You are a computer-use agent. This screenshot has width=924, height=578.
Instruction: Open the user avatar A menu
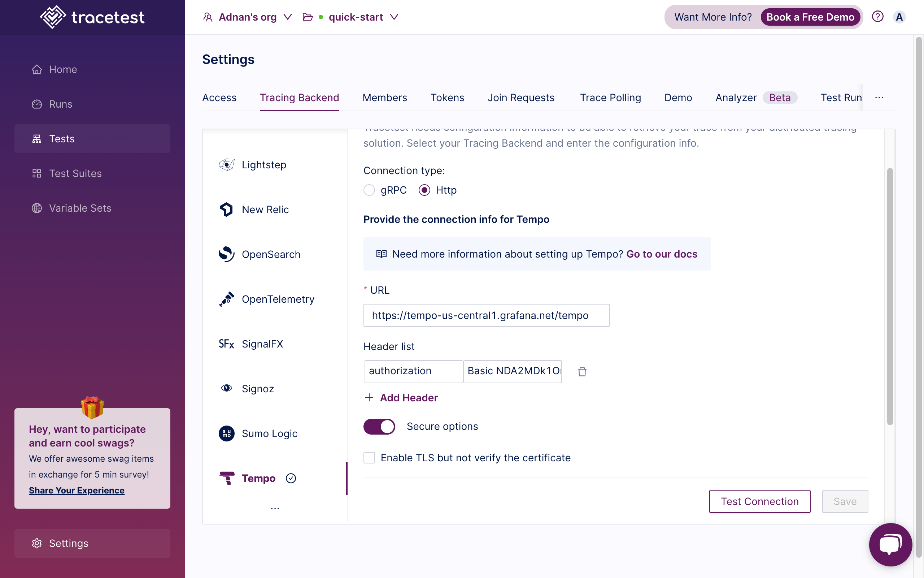coord(899,17)
